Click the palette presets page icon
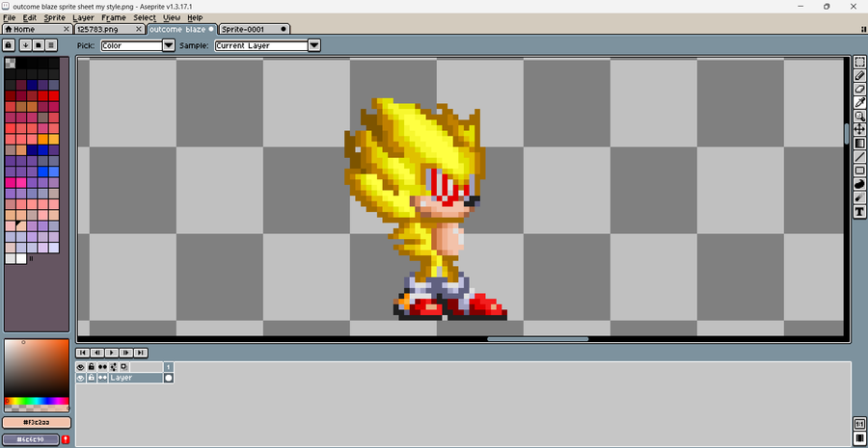This screenshot has height=448, width=868. point(39,45)
